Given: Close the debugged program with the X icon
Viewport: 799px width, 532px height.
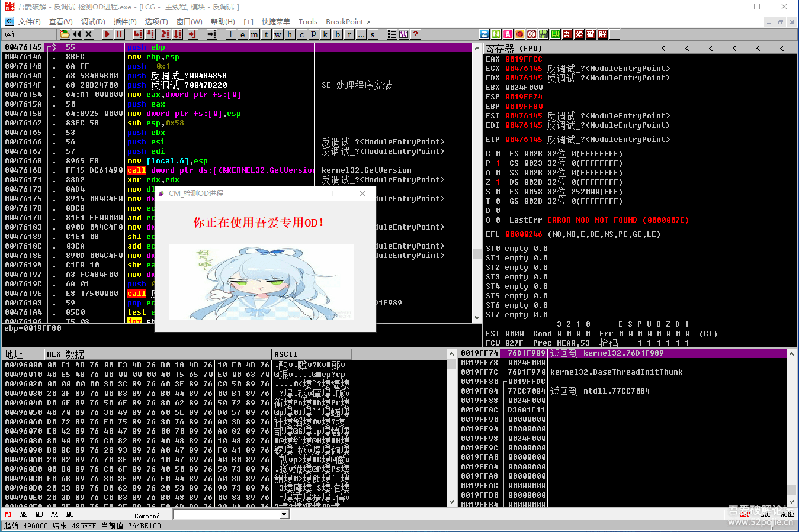Looking at the screenshot, I should click(x=89, y=34).
